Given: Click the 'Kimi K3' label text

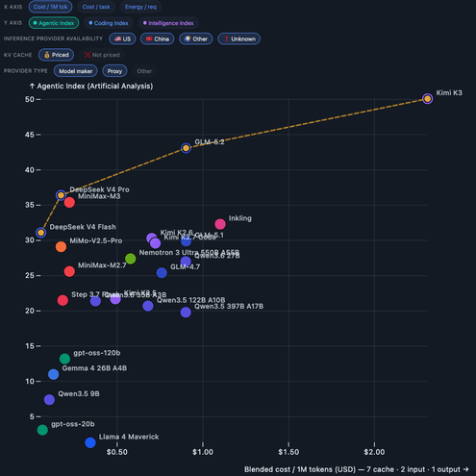Looking at the screenshot, I should pos(449,93).
